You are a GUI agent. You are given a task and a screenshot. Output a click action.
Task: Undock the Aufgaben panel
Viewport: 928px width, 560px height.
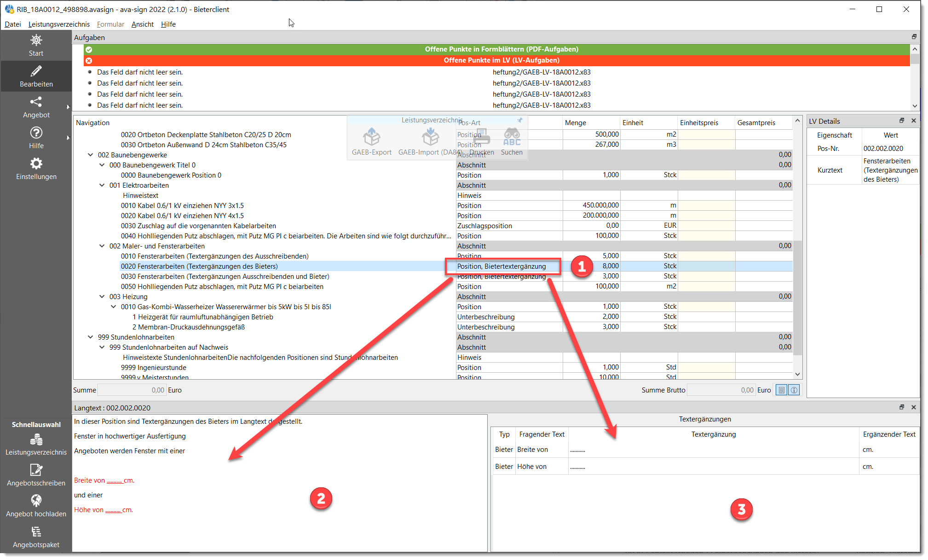point(914,37)
